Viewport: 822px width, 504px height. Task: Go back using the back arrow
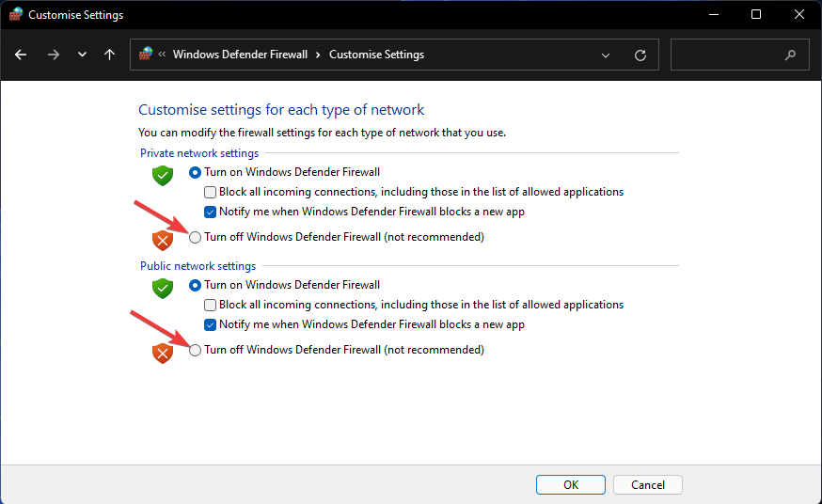point(21,55)
